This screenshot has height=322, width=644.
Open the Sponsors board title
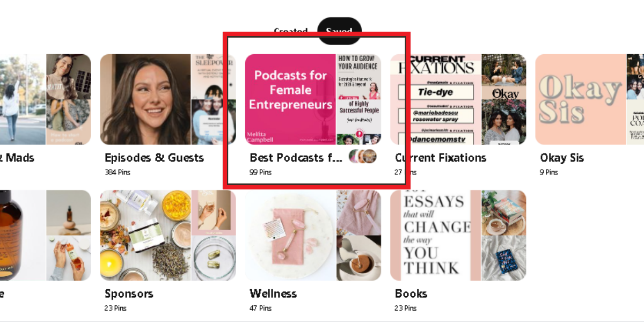tap(129, 294)
